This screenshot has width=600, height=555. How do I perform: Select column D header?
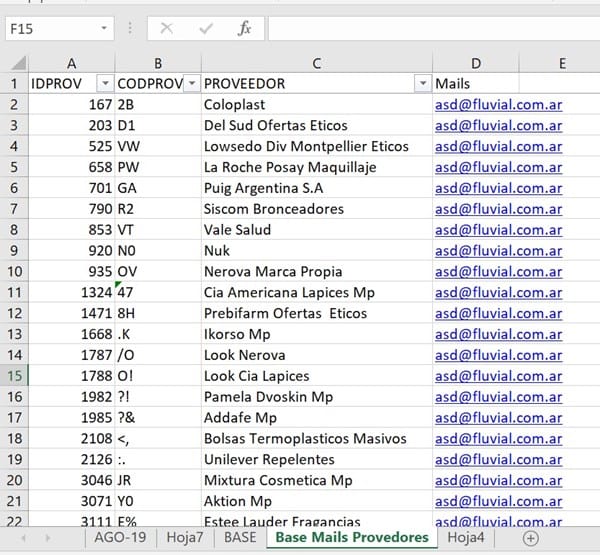point(476,64)
